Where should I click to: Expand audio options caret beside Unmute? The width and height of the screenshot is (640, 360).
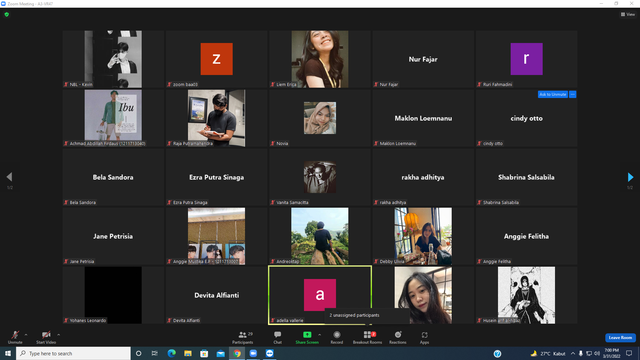(26, 335)
